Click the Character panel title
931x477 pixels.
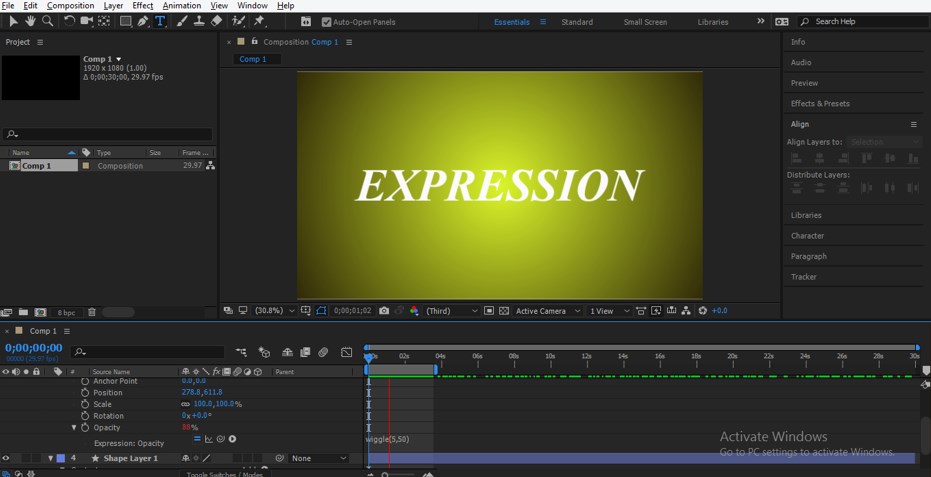[x=807, y=236]
